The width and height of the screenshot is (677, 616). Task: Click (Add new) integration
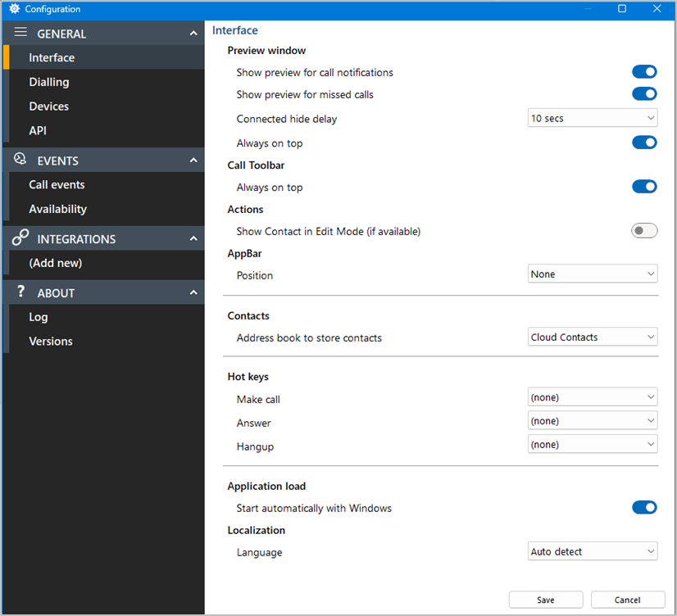click(x=103, y=263)
